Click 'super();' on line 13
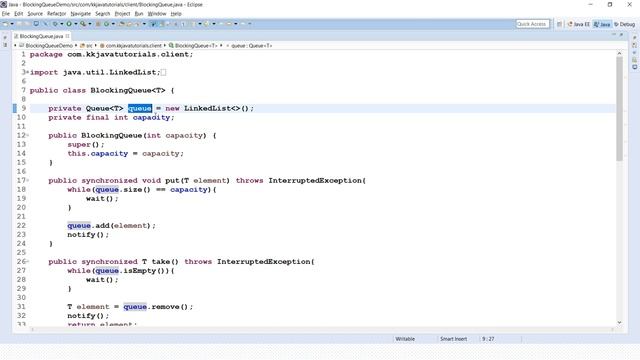 [86, 144]
